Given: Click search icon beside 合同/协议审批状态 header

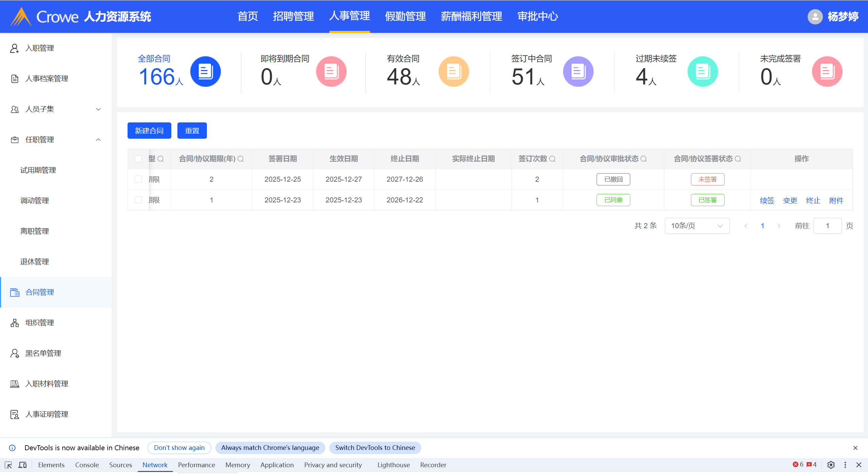Looking at the screenshot, I should 643,159.
